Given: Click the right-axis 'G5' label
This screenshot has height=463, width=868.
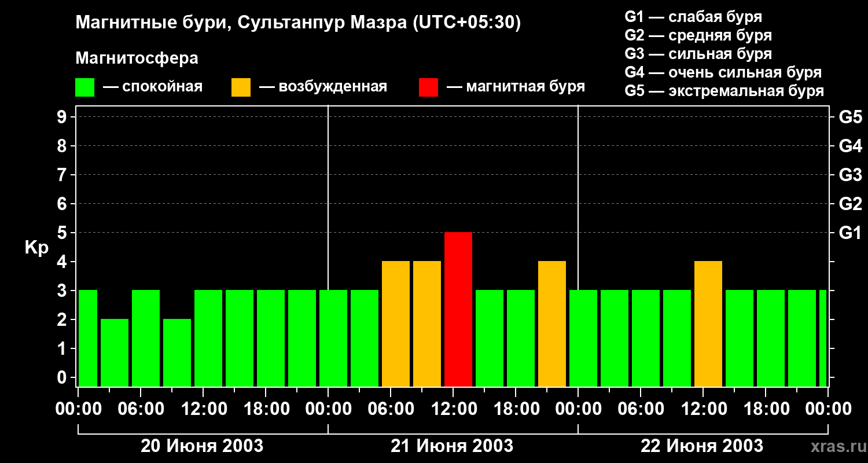Looking at the screenshot, I should coord(850,117).
